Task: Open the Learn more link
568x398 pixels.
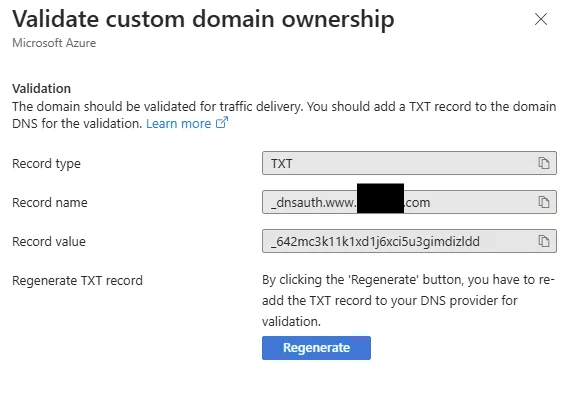Action: 178,124
